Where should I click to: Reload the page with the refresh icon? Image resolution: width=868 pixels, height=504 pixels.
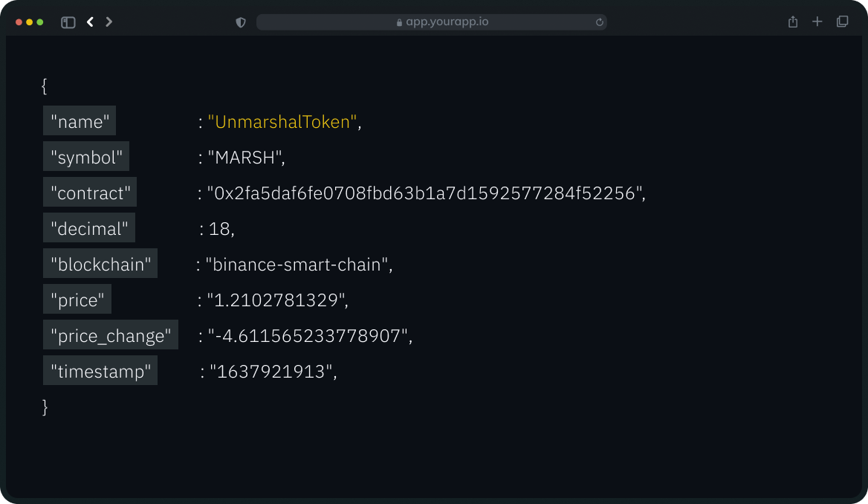pos(600,22)
